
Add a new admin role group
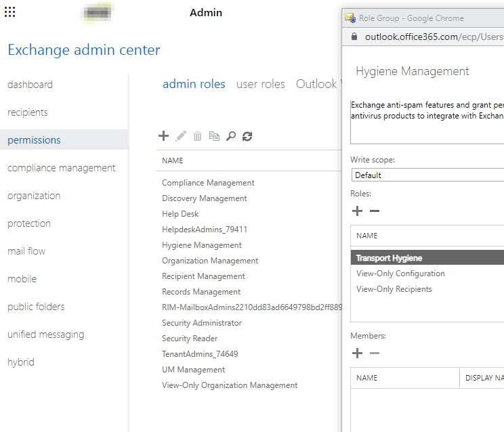coord(164,136)
